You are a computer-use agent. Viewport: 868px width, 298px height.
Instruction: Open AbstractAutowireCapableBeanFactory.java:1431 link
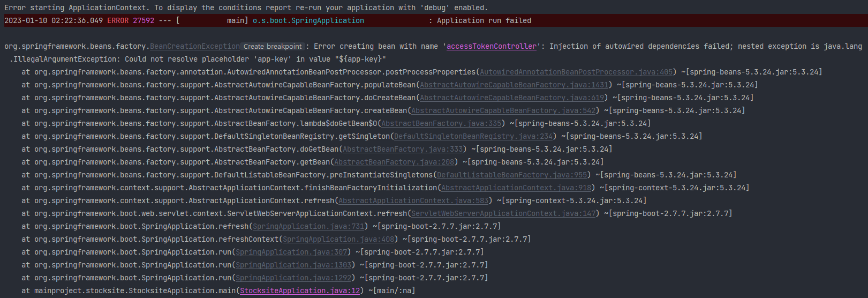pos(514,85)
